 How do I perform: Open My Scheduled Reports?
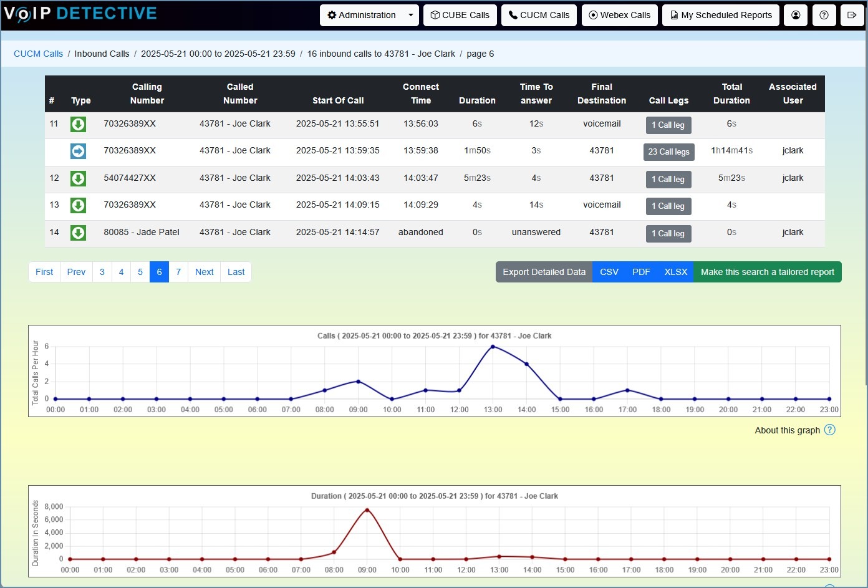pyautogui.click(x=721, y=15)
